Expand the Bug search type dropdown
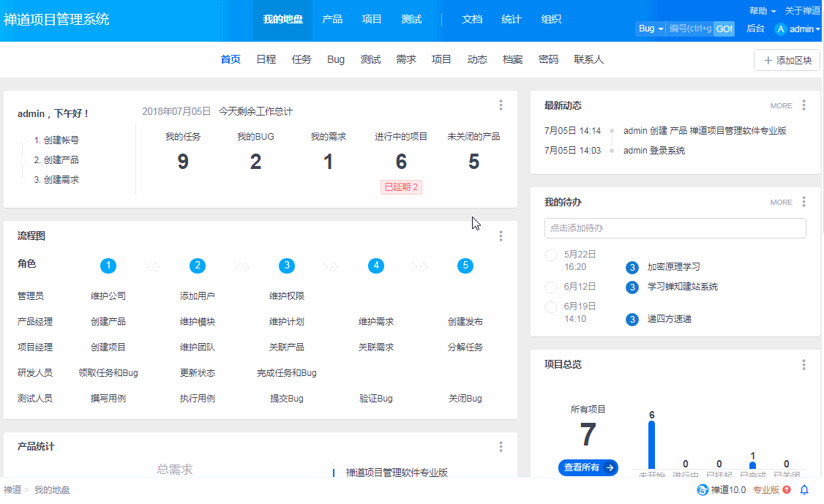This screenshot has width=824, height=504. 651,29
